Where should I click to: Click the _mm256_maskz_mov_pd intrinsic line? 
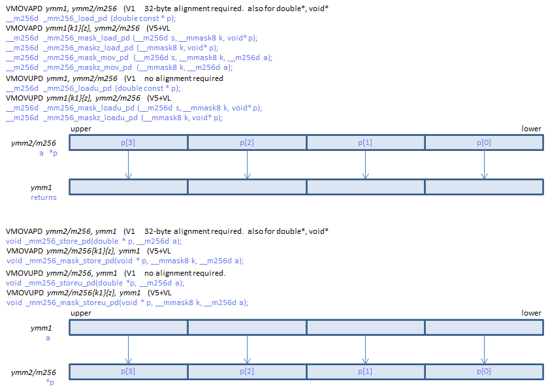pyautogui.click(x=119, y=67)
